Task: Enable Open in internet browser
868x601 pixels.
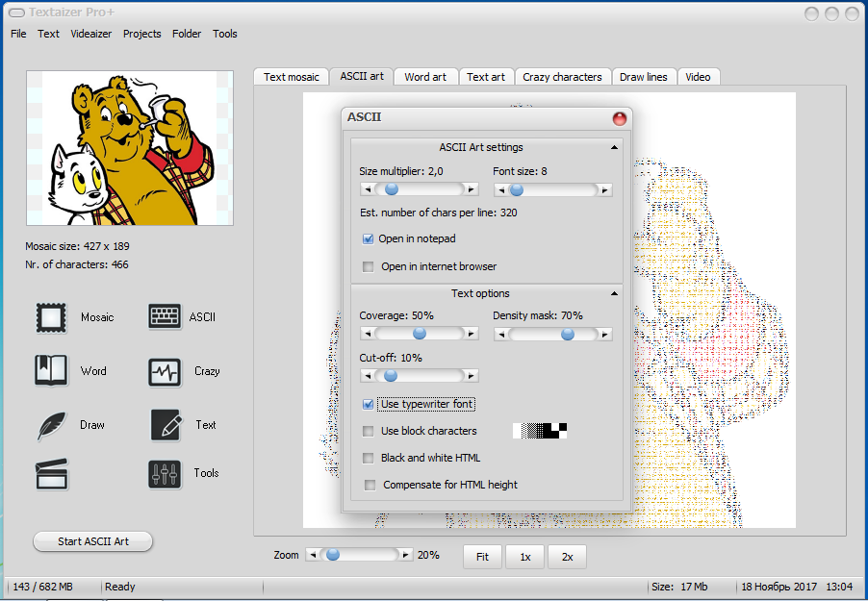Action: click(369, 266)
